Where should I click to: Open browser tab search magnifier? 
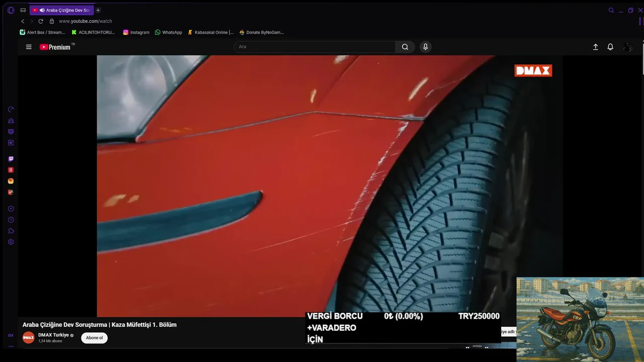pyautogui.click(x=611, y=10)
